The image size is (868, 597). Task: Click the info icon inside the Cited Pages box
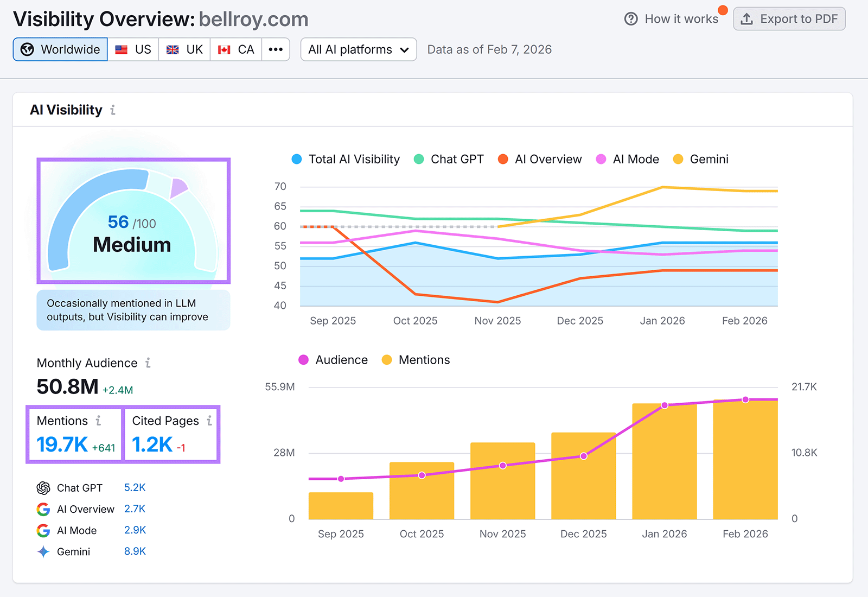coord(208,421)
